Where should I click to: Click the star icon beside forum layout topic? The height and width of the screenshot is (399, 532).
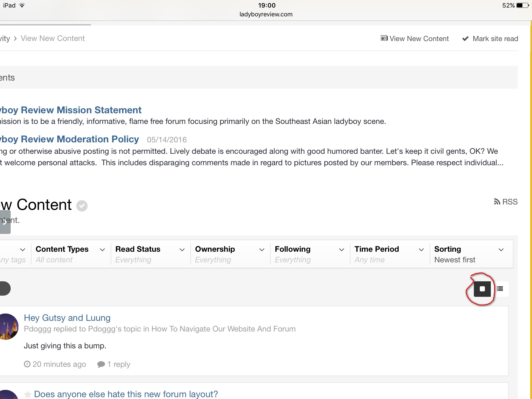(x=28, y=394)
